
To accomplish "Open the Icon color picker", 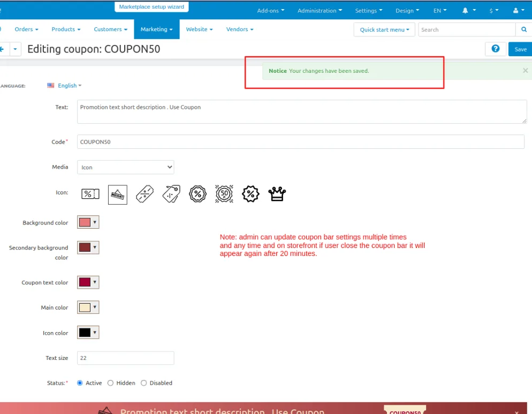I will pos(88,333).
